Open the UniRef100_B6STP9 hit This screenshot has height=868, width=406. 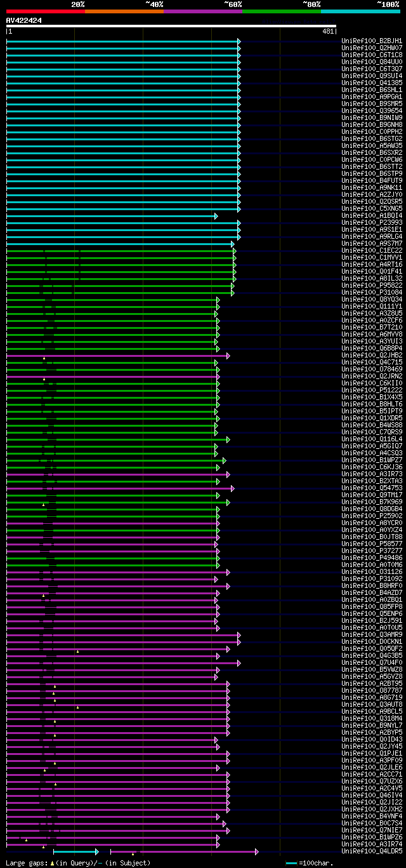(x=372, y=173)
